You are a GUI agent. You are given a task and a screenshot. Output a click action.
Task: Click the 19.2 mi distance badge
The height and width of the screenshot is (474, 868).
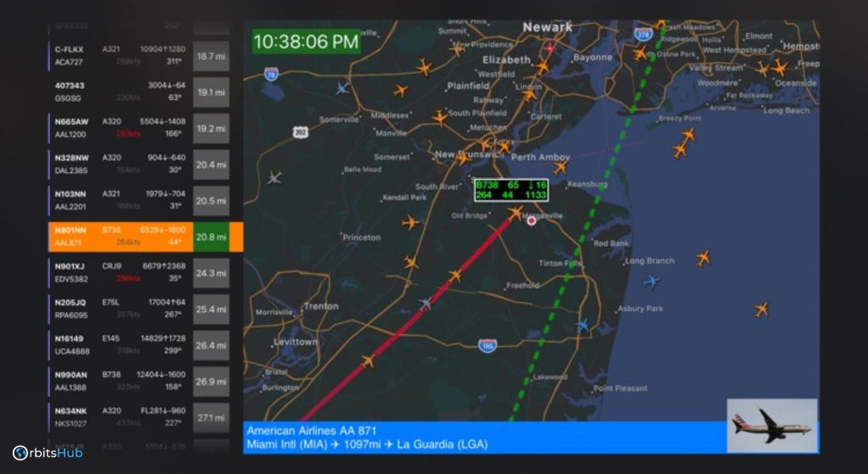point(211,129)
